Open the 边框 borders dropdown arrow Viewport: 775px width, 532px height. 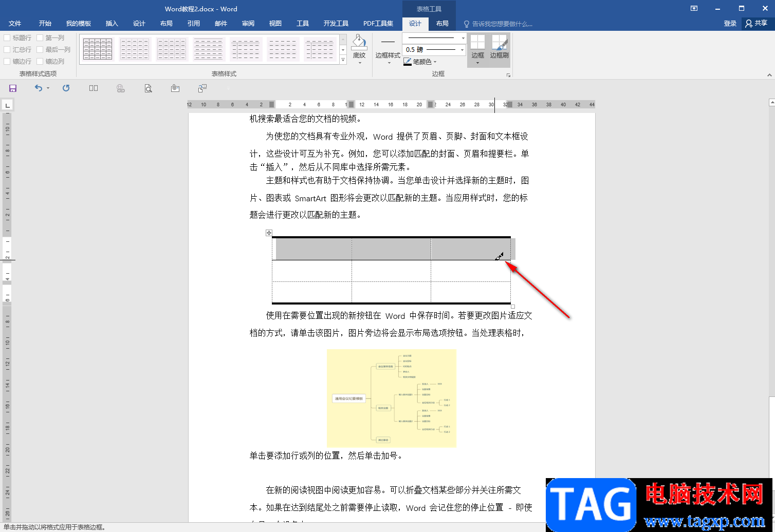478,63
